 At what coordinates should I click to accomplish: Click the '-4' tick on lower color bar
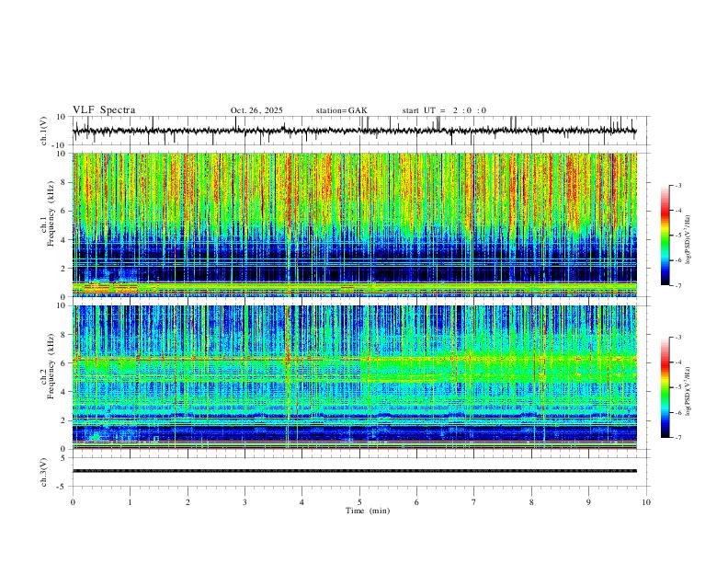coord(677,362)
